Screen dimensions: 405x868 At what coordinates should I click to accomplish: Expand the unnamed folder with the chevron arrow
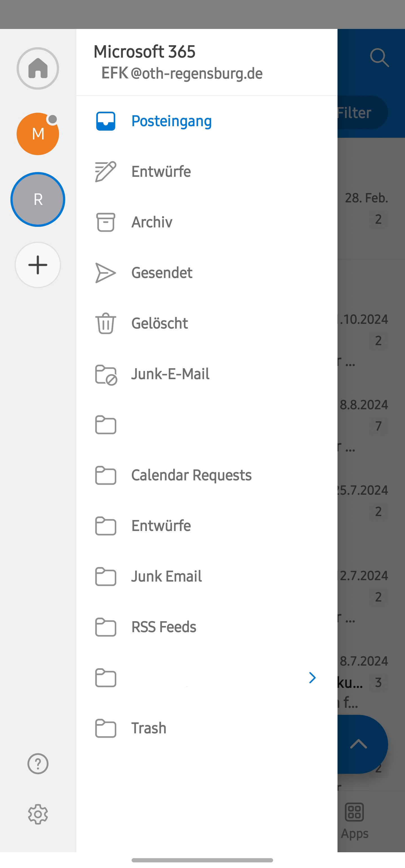(x=312, y=678)
